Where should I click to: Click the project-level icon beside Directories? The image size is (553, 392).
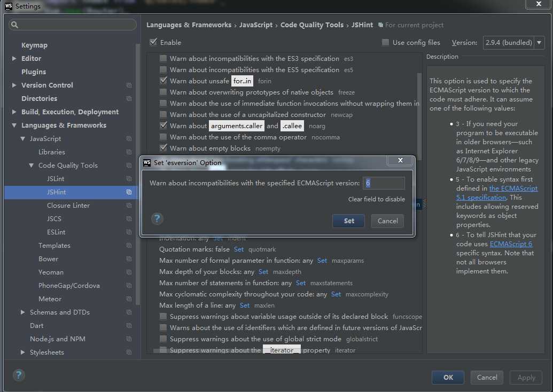click(129, 99)
